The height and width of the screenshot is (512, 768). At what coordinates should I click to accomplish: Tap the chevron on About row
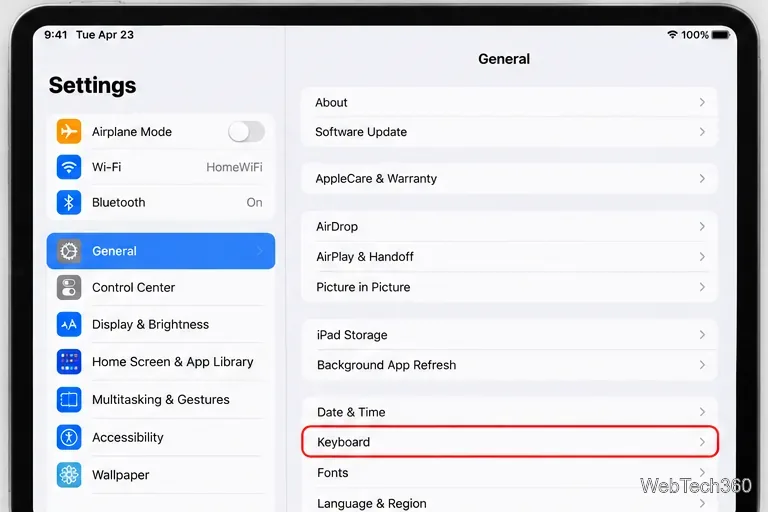point(702,102)
